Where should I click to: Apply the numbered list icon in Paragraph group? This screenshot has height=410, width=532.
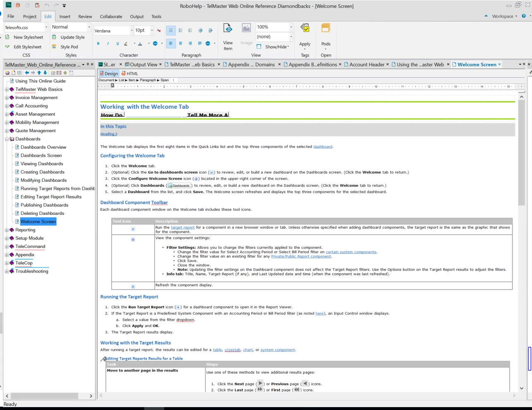[x=171, y=31]
